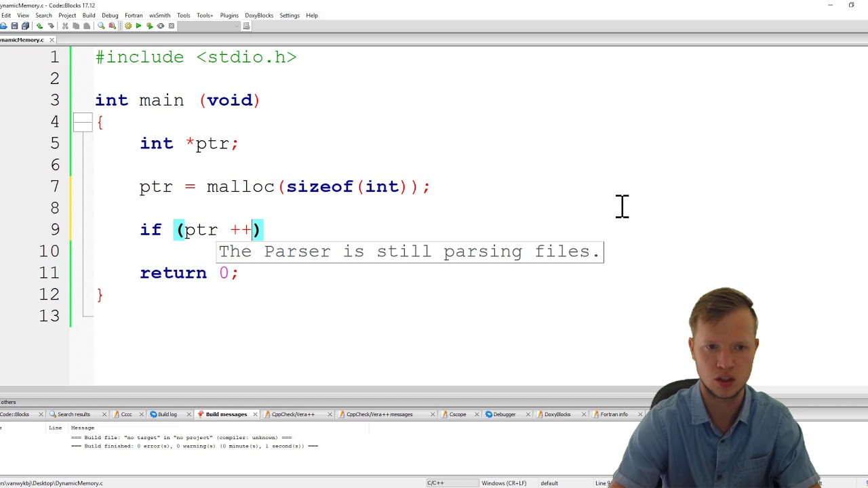Click the Open file toolbar icon
This screenshot has width=868, height=488.
click(3, 26)
